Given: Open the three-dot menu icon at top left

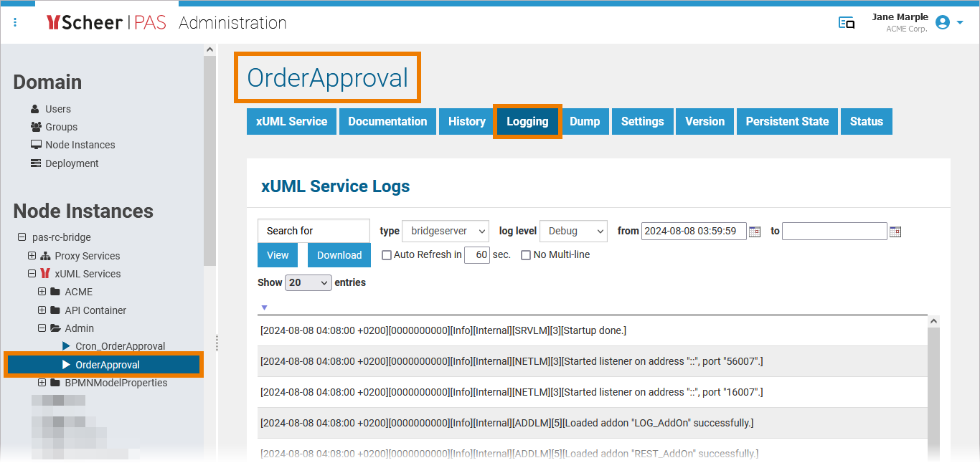Looking at the screenshot, I should click(x=15, y=23).
